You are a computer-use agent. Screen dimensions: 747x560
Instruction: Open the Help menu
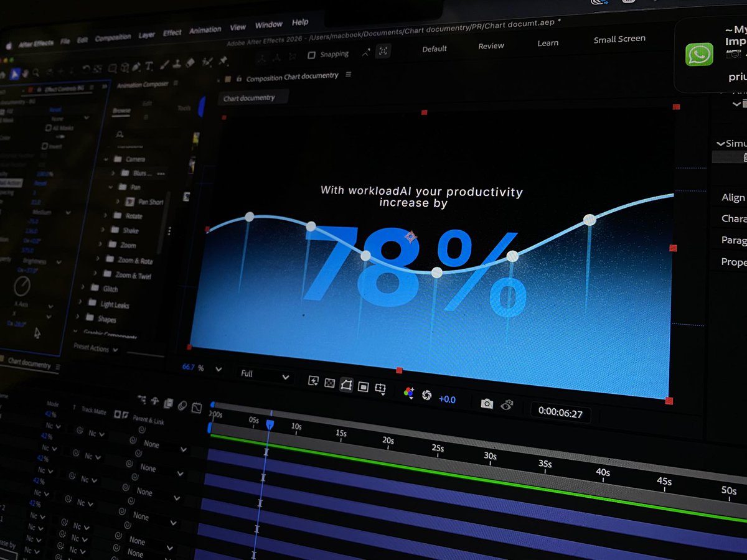click(x=300, y=22)
